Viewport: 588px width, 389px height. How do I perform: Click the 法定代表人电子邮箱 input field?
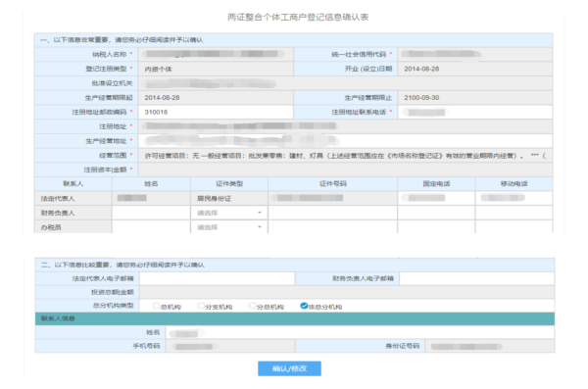tap(218, 278)
